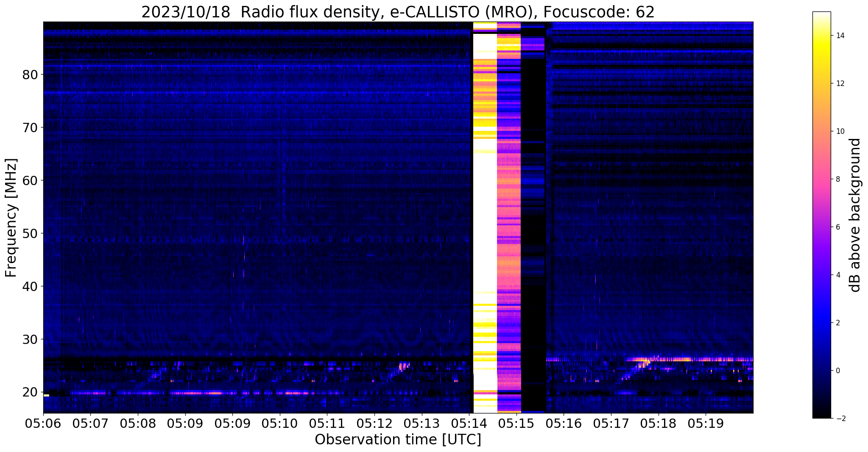This screenshot has width=868, height=452.
Task: Click the 05:17 time tick label
Action: coord(611,423)
